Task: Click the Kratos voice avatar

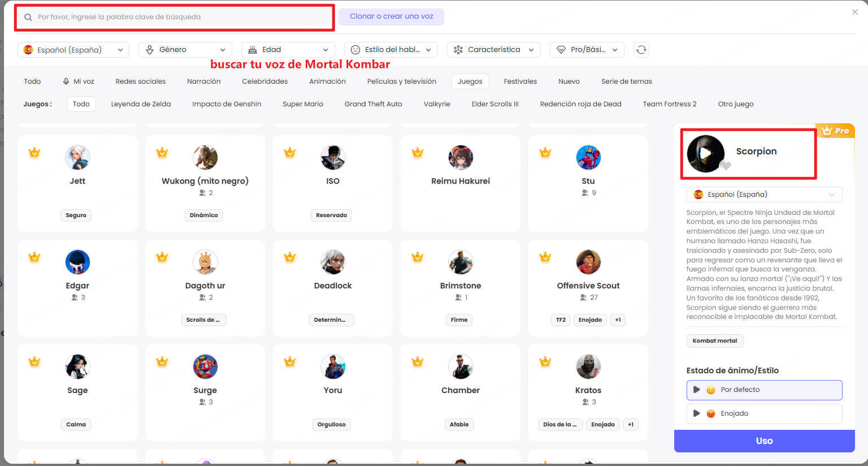Action: (x=588, y=367)
